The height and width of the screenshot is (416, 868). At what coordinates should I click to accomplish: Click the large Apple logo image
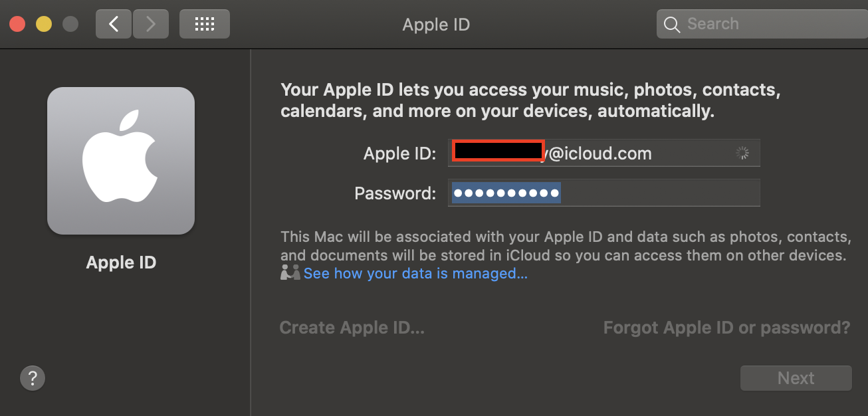(120, 161)
